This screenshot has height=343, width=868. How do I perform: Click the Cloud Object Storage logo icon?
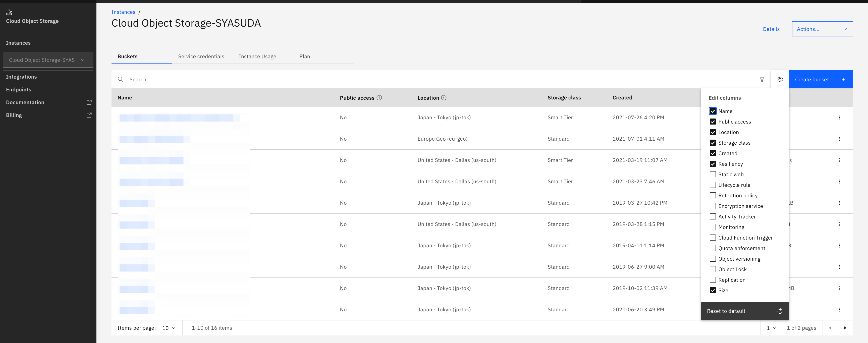[x=9, y=13]
